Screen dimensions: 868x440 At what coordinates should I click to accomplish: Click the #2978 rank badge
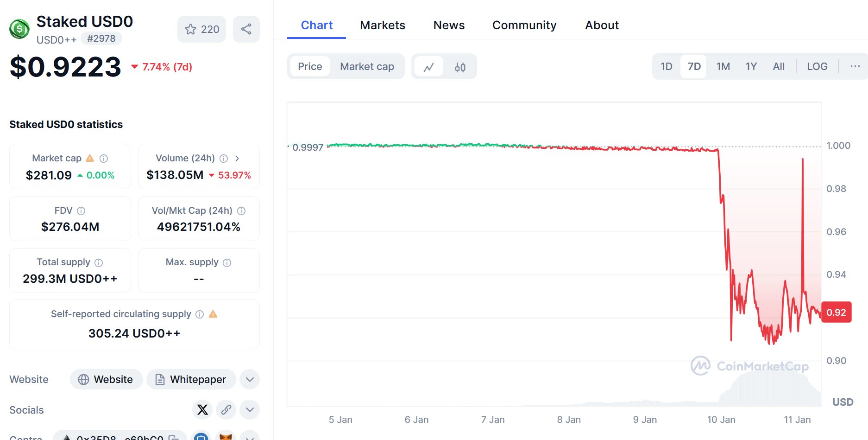tap(101, 38)
